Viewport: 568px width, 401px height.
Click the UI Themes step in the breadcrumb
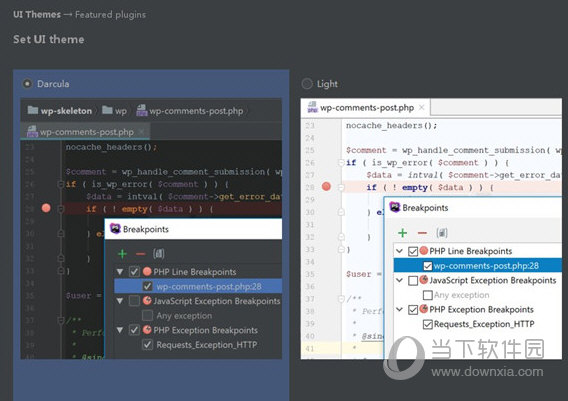[x=37, y=14]
